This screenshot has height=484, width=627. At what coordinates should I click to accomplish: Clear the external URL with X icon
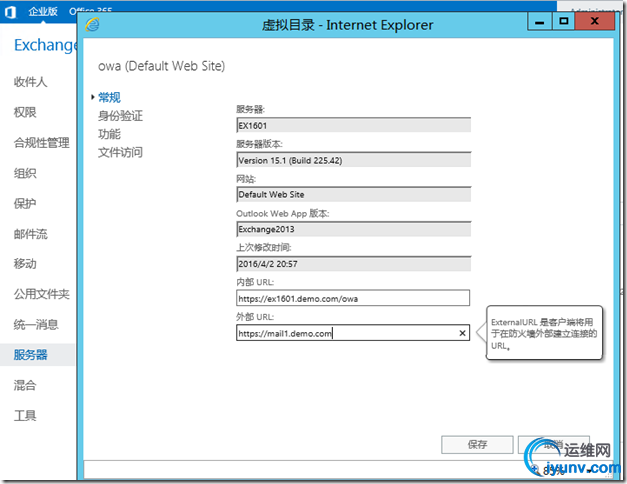pos(462,333)
